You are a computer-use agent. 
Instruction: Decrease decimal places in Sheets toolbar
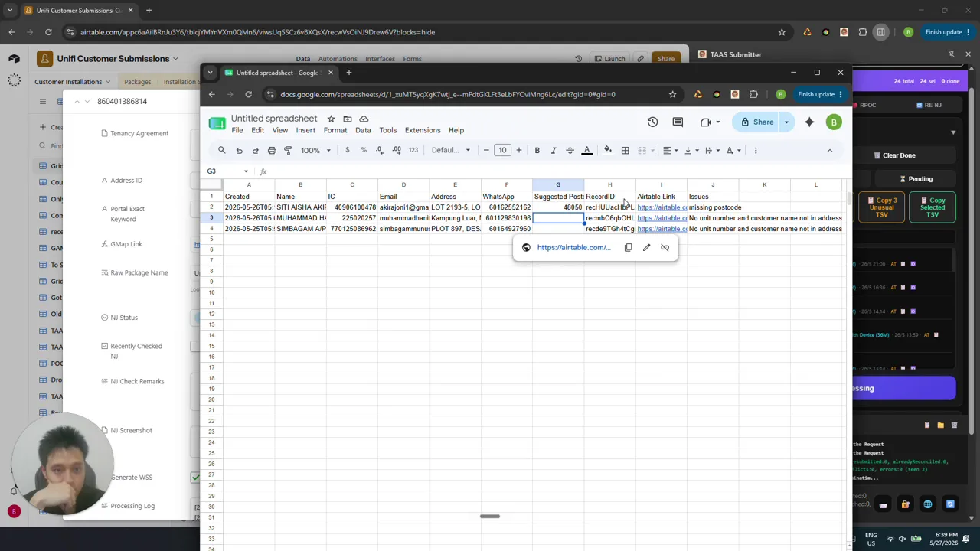(x=380, y=150)
